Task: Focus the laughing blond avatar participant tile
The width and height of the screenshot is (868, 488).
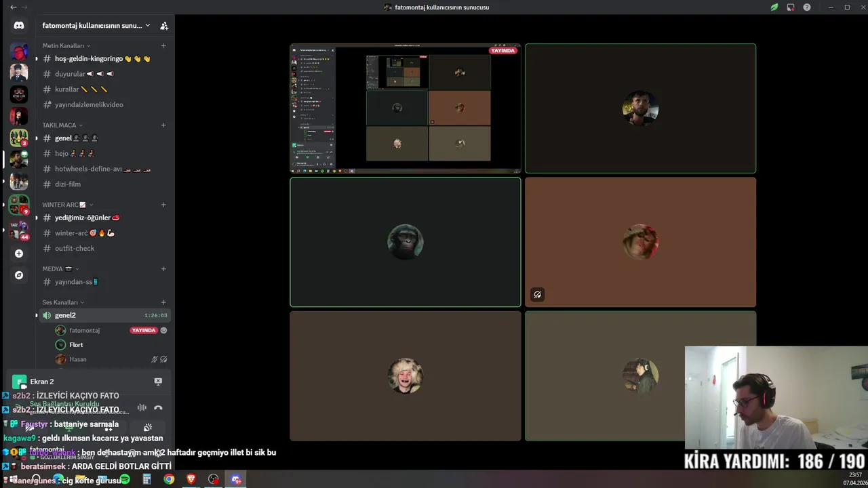Action: (x=406, y=375)
